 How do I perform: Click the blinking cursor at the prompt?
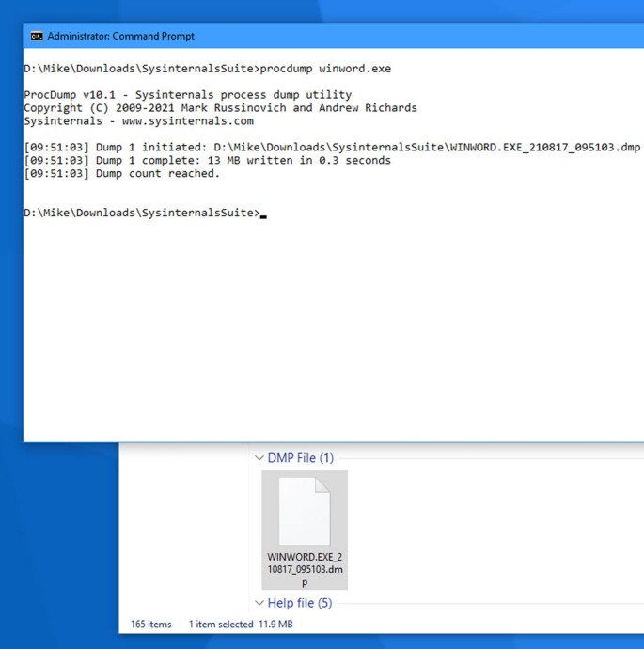(264, 214)
